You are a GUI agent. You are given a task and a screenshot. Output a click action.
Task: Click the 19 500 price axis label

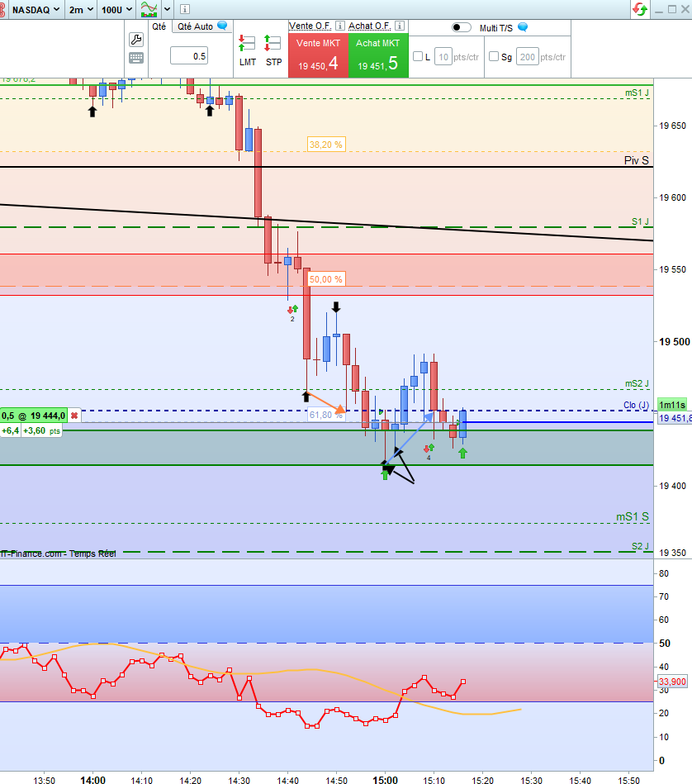[x=674, y=341]
